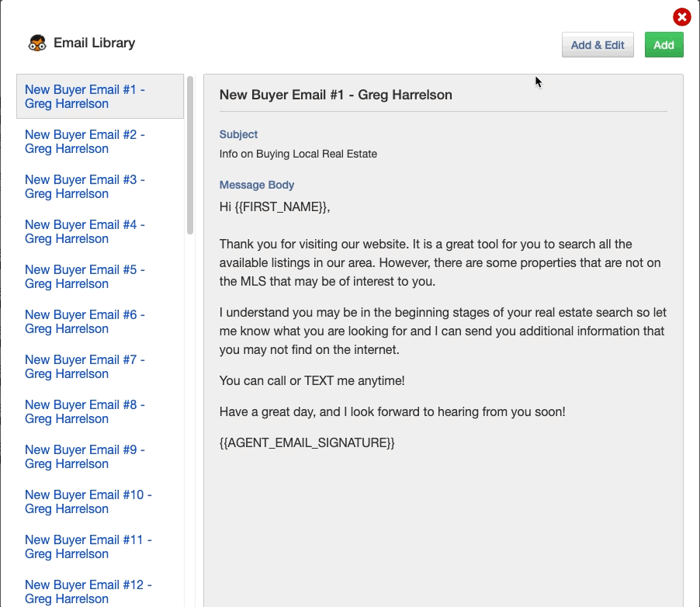
Task: Open New Buyer Email #3 - Greg Harrelson
Action: (x=85, y=187)
